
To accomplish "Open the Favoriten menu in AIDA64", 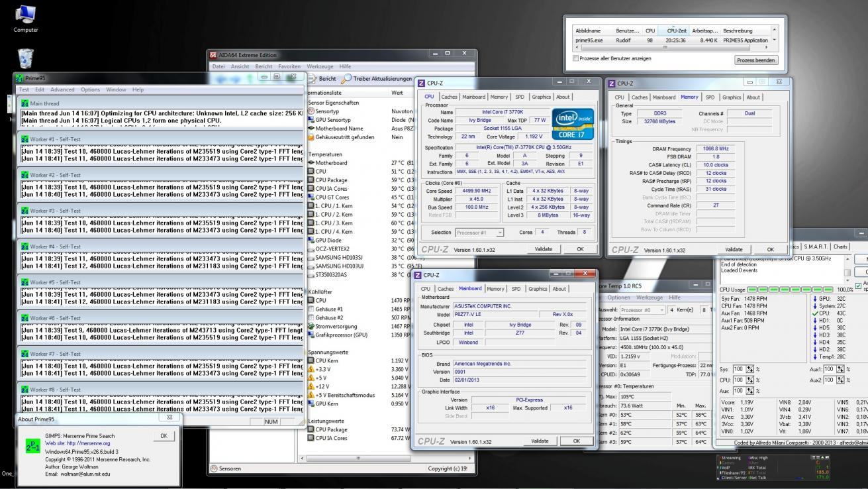I will (289, 66).
